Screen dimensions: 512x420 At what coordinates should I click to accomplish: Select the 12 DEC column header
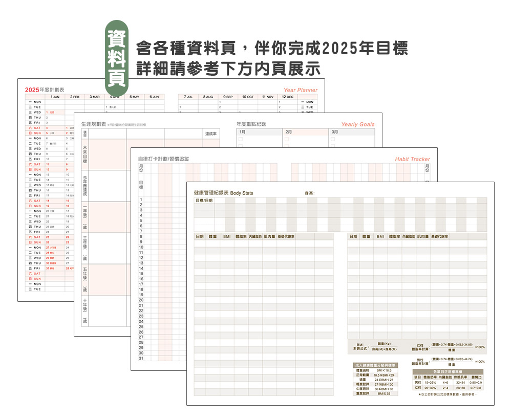288,97
